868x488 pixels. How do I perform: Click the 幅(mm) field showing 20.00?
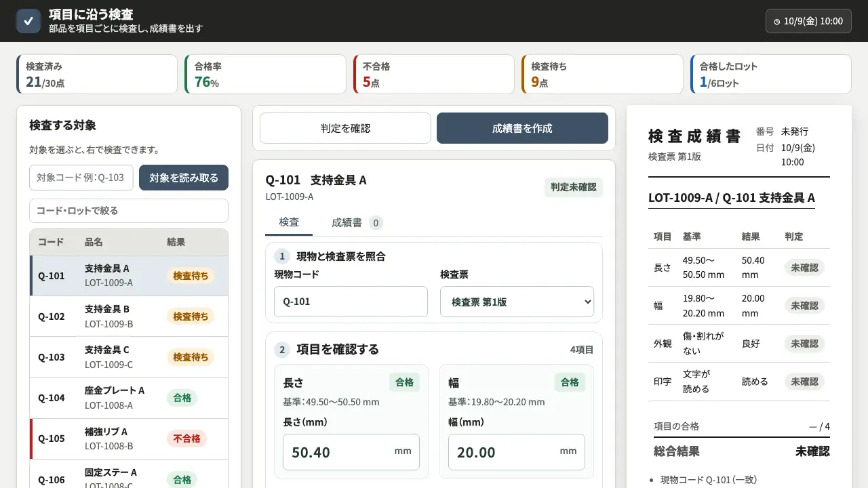tap(516, 452)
